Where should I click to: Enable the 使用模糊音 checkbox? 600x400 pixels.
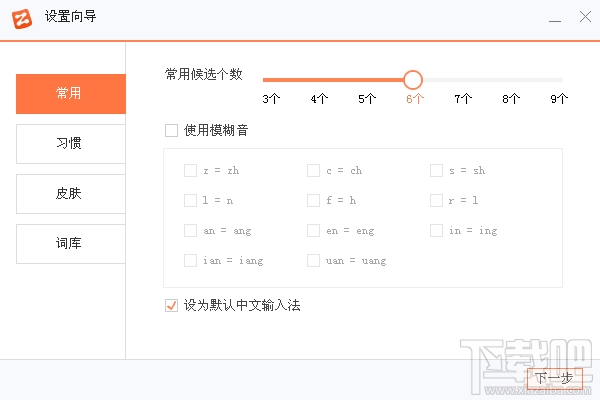coord(171,131)
